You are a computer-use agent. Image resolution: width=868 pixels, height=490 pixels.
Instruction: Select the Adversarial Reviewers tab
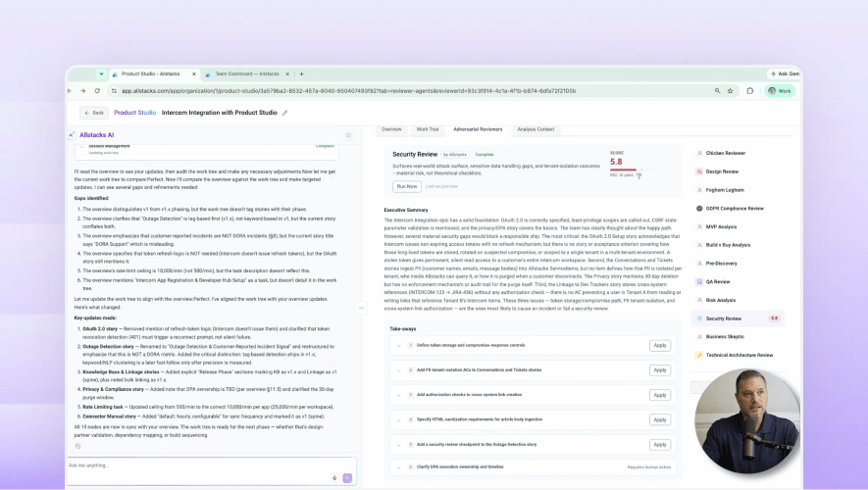(x=478, y=129)
